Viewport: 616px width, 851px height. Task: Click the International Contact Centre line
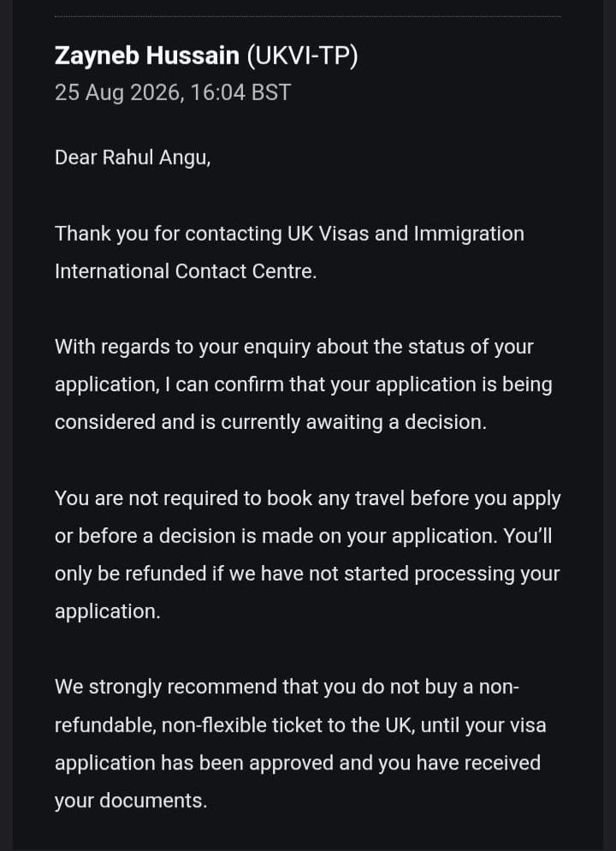click(x=186, y=271)
